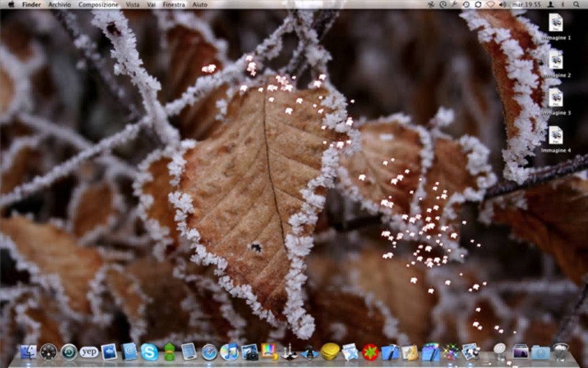Launch Dashboard gauge icon in dock

coord(48,352)
